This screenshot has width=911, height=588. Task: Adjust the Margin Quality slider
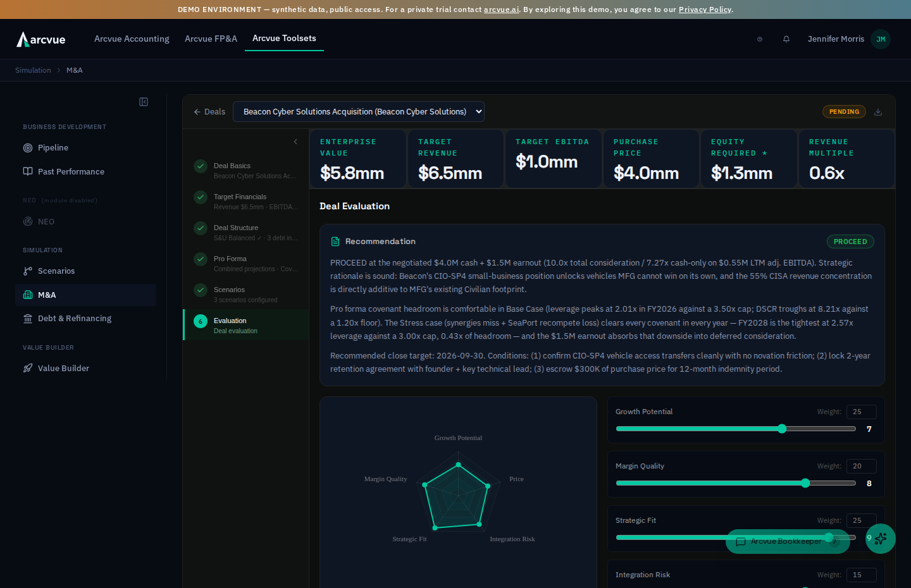coord(736,483)
